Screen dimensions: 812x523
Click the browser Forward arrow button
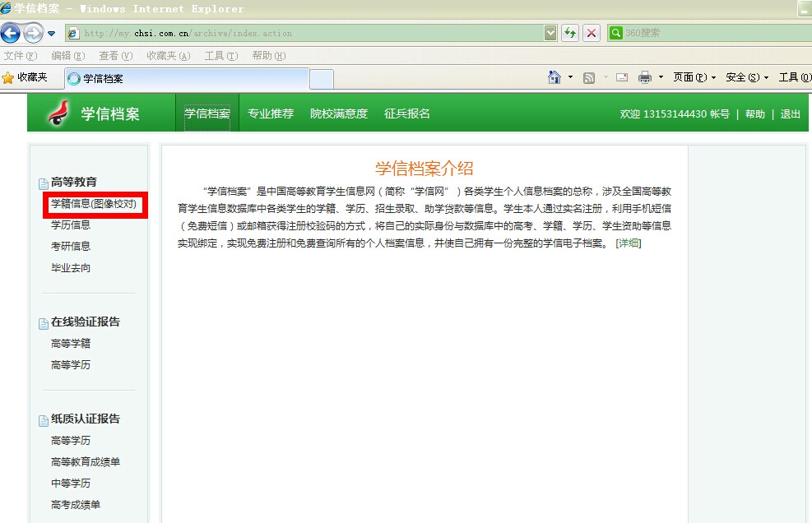[33, 33]
